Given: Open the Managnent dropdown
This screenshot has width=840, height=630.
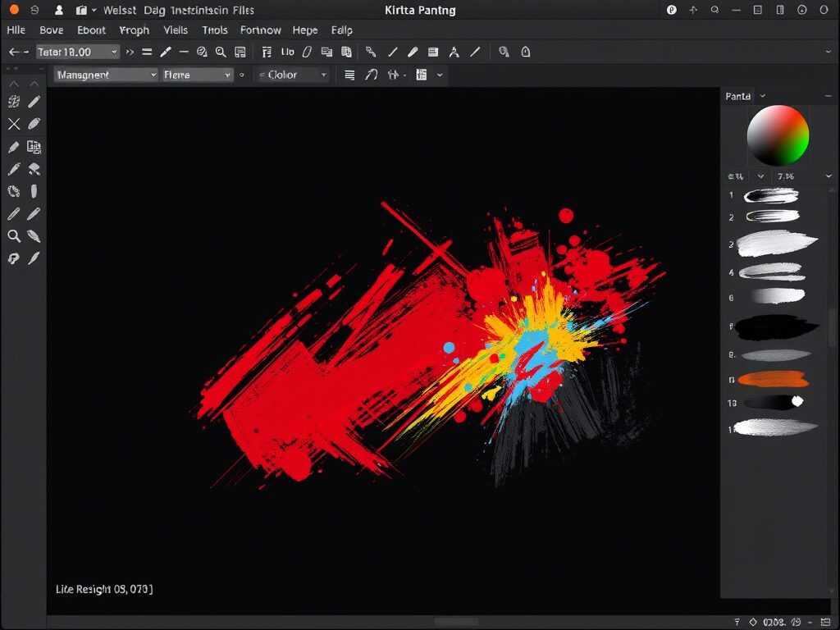Looking at the screenshot, I should [106, 75].
